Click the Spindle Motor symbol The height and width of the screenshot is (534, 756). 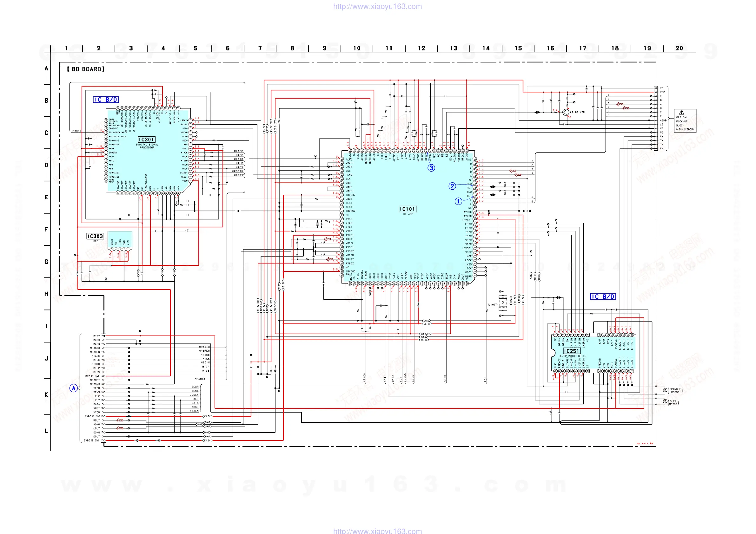665,390
